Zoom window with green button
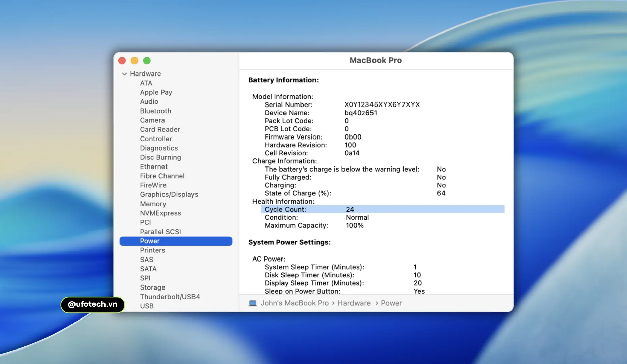This screenshot has height=364, width=627. pyautogui.click(x=147, y=61)
